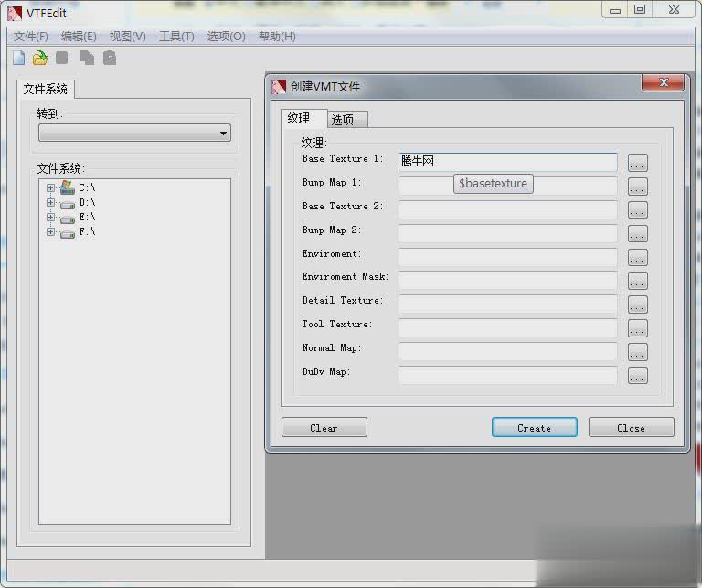This screenshot has height=588, width=702.
Task: Select the 文件系统 tab
Action: click(46, 89)
